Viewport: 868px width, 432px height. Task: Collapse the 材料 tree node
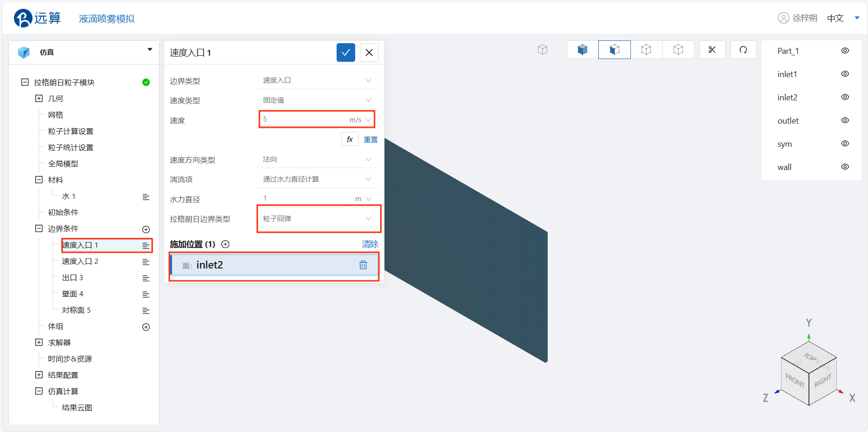click(39, 180)
